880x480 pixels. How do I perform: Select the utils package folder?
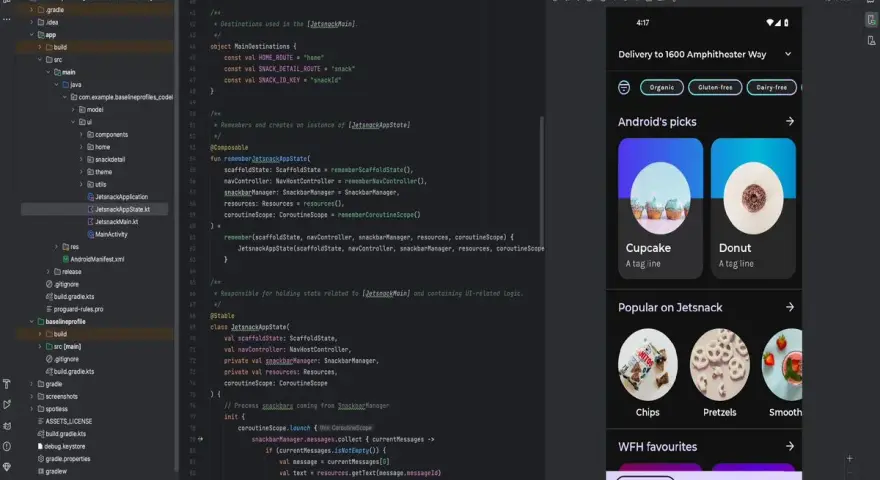[x=97, y=184]
